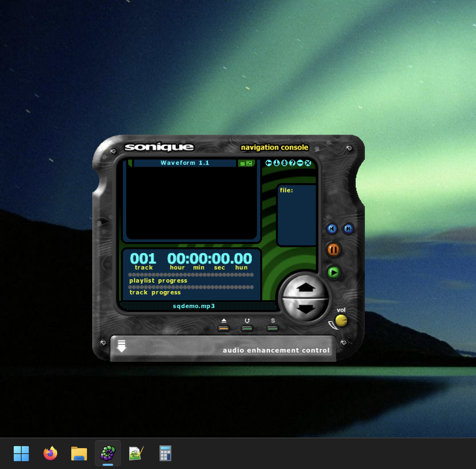Screen dimensions: 476x469
Task: Pause playback with the orange button
Action: (x=333, y=250)
